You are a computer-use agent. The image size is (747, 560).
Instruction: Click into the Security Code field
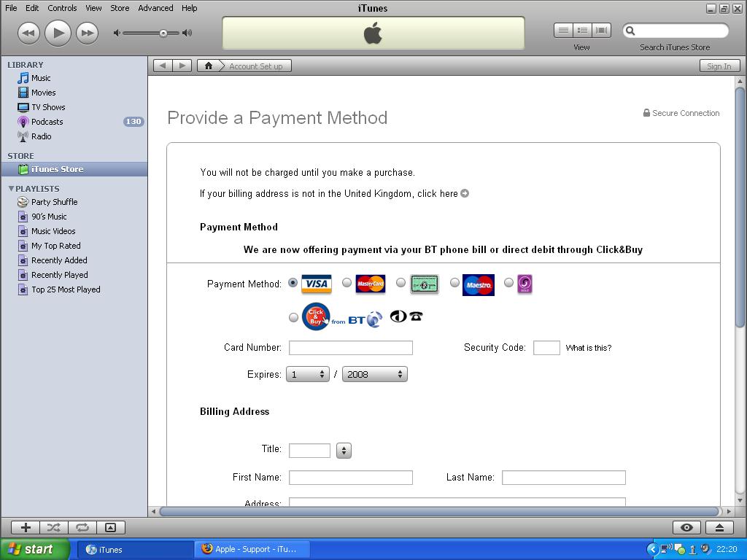(546, 348)
